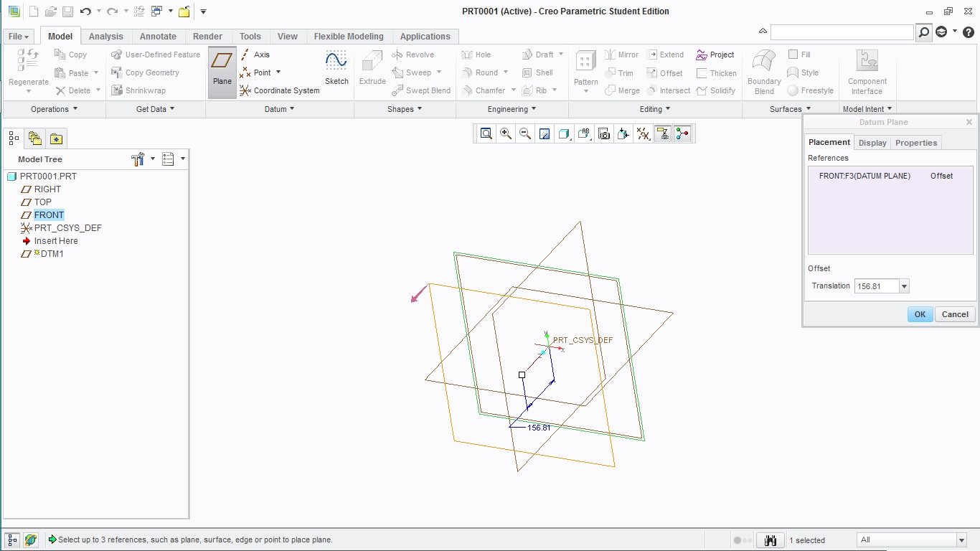Click OK in Datum Plane dialog
The width and height of the screenshot is (980, 551).
point(920,314)
